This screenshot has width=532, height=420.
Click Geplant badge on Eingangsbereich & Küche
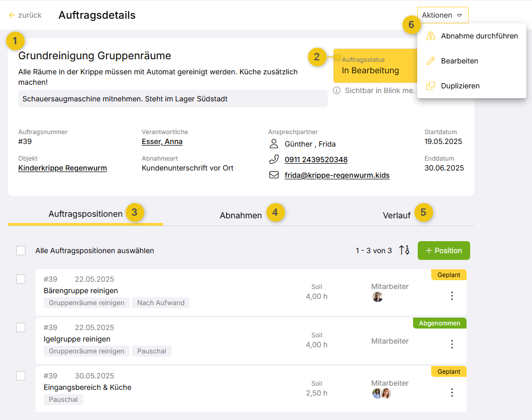point(448,372)
